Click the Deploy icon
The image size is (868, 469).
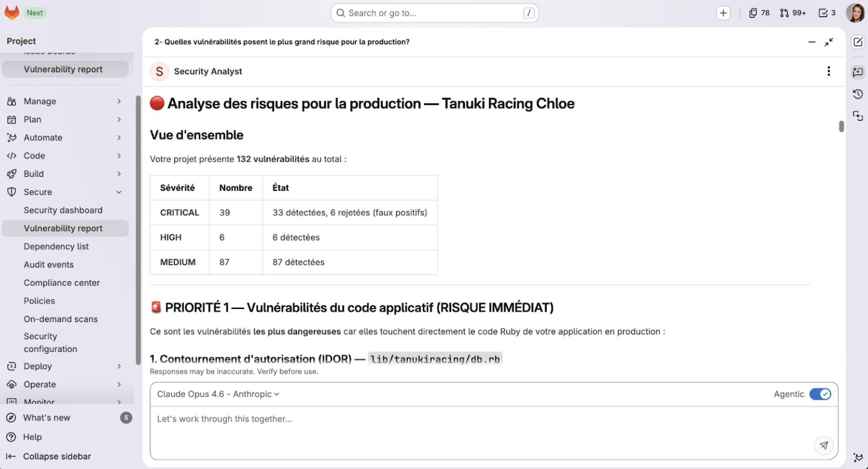pos(12,366)
